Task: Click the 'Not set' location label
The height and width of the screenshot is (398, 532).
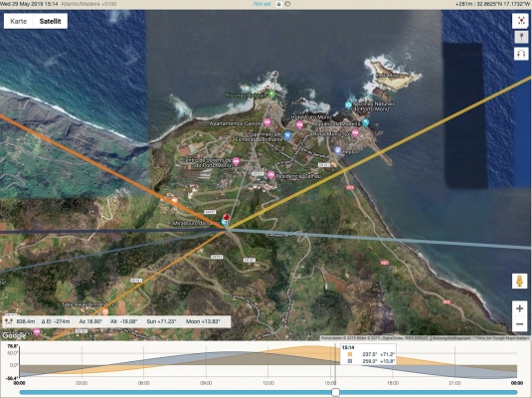Action: (x=262, y=4)
